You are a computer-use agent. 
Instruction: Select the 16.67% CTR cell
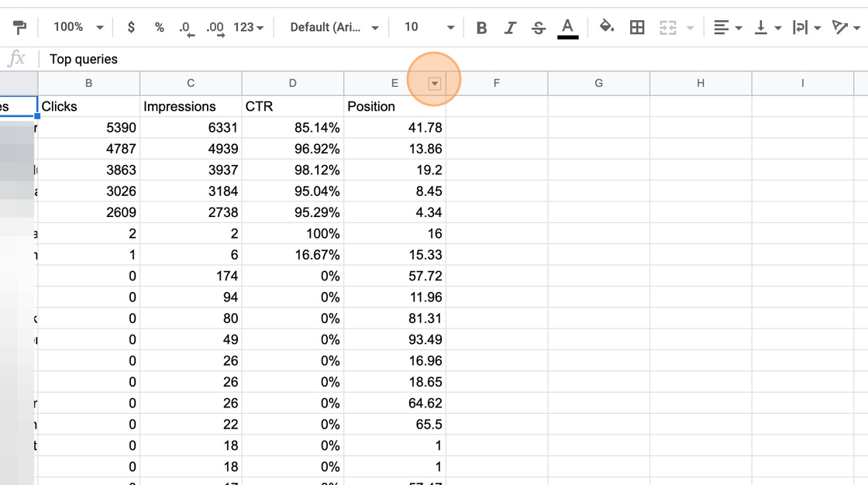pos(292,255)
